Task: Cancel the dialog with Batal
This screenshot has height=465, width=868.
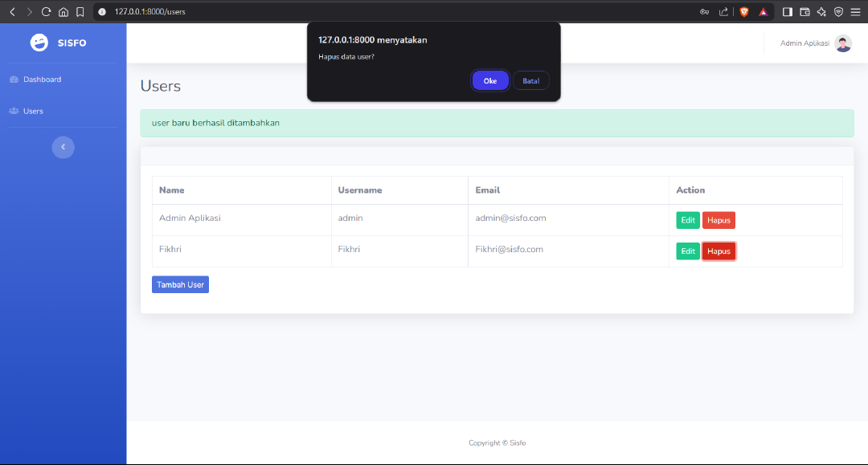Action: point(530,81)
